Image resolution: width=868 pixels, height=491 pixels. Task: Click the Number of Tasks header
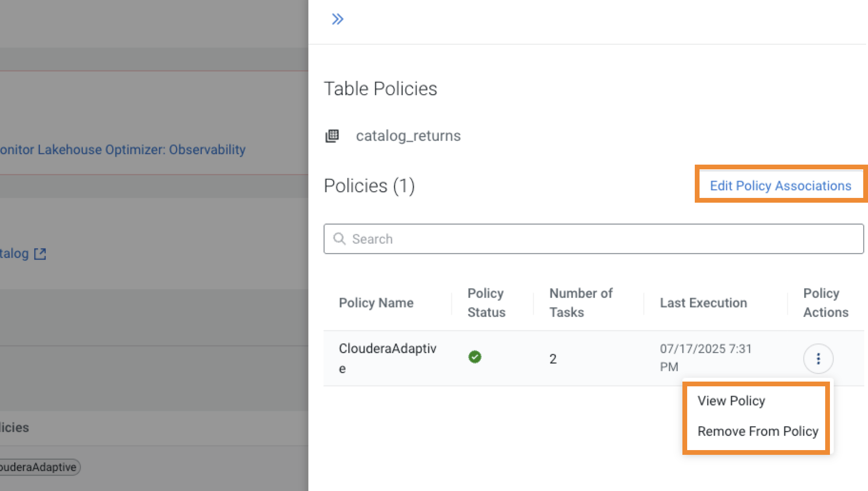pyautogui.click(x=581, y=303)
